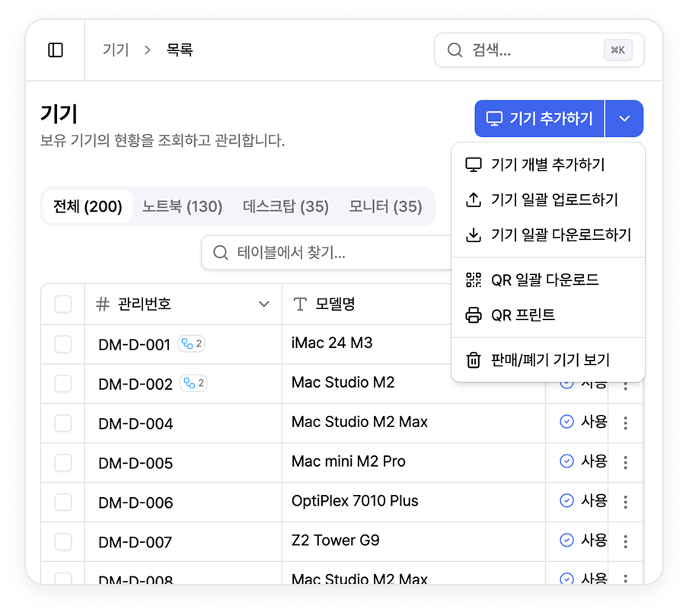Viewport: 689px width, 616px height.
Task: Check the DM-D-004 row checkbox
Action: 63,423
